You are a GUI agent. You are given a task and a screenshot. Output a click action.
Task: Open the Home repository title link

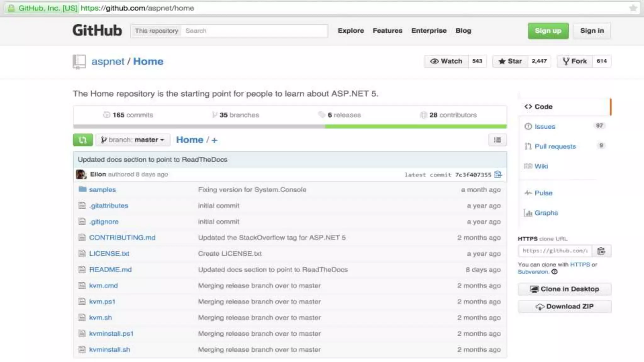tap(148, 62)
